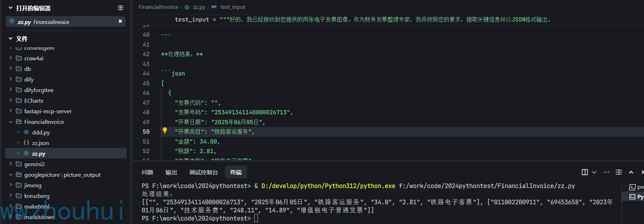The height and width of the screenshot is (224, 644).
Task: Click the FinancialInvoice open-folder icon
Action: (19, 122)
